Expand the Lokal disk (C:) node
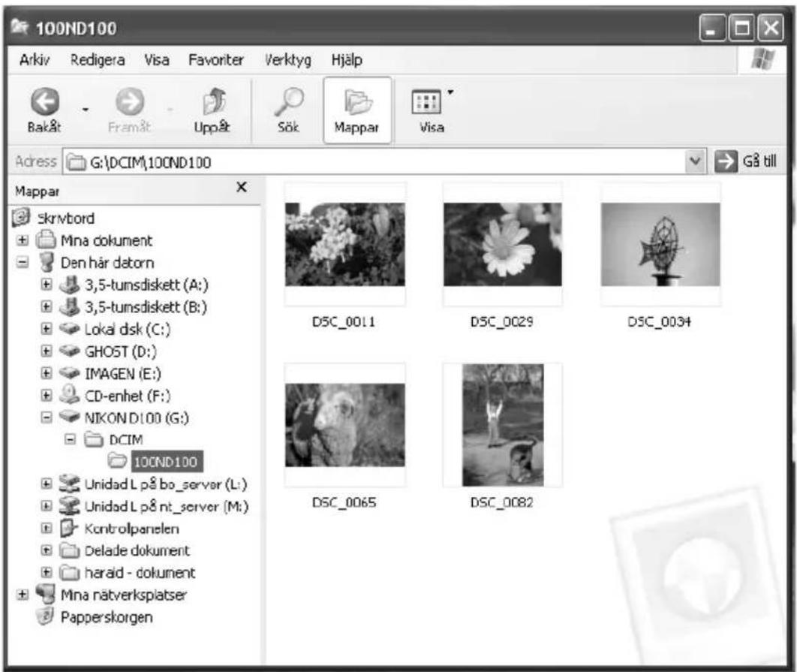This screenshot has height=672, width=797. pyautogui.click(x=44, y=329)
